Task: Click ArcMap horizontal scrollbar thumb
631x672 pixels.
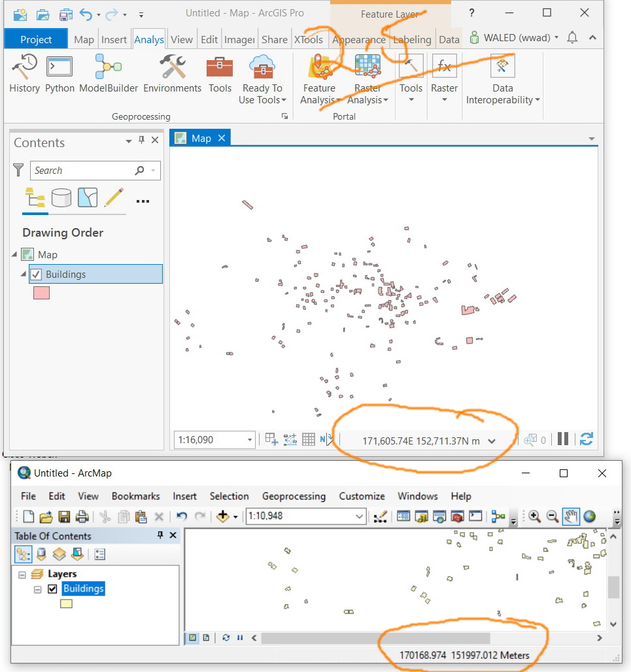Action: pos(375,638)
